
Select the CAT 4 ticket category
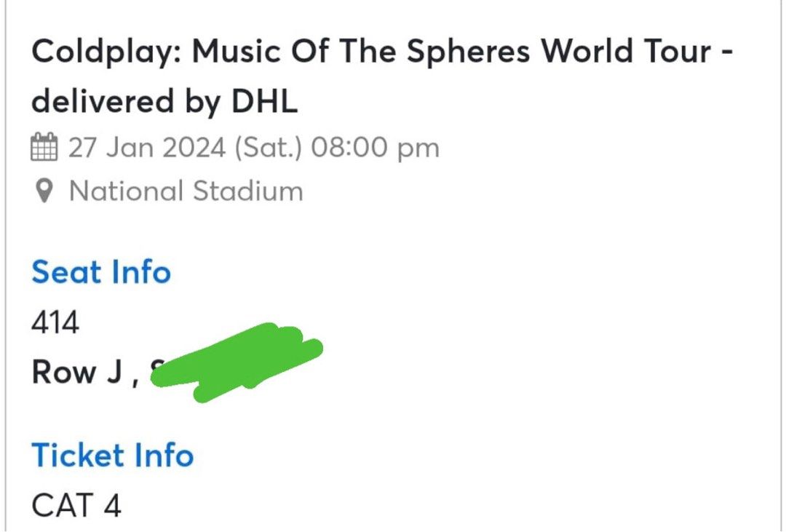[x=76, y=505]
